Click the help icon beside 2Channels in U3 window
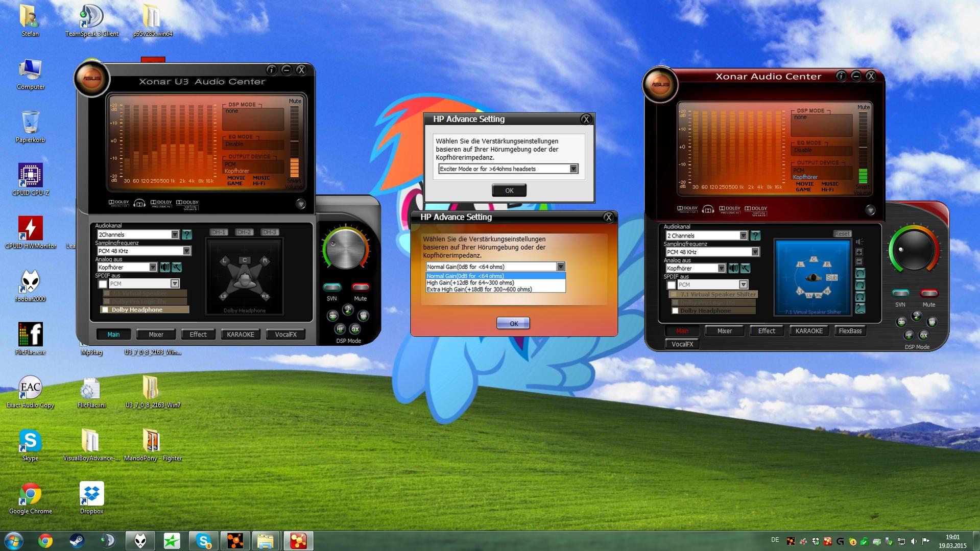The image size is (980, 551). [187, 234]
